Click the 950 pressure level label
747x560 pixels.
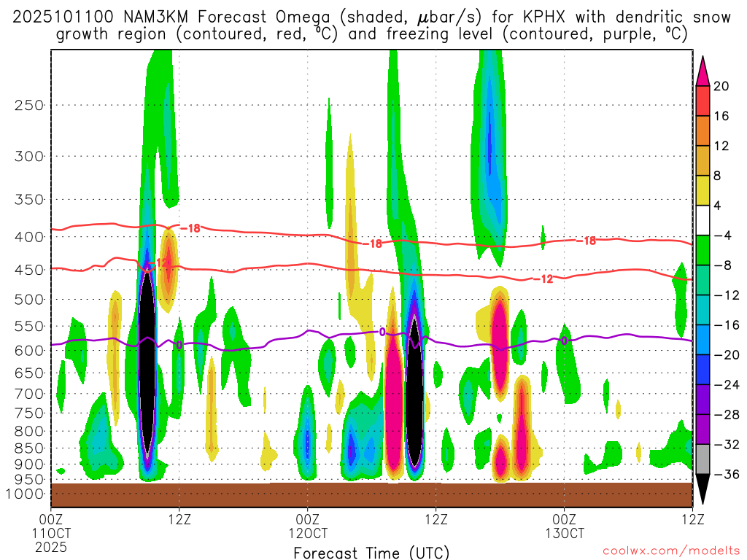(x=29, y=480)
